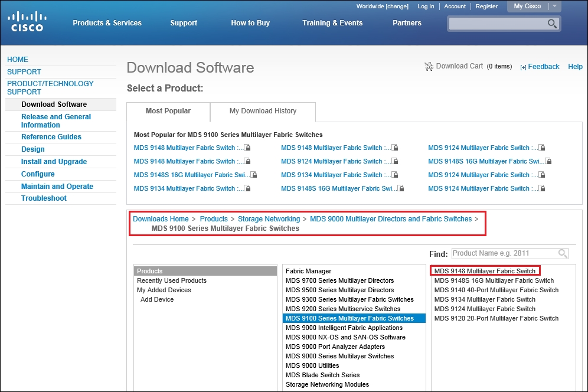The width and height of the screenshot is (588, 392).
Task: Click the Register link
Action: point(486,6)
